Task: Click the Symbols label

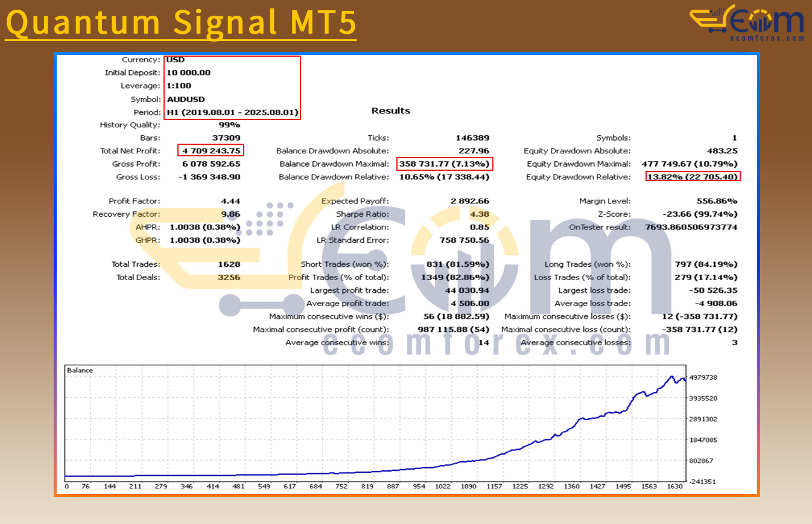Action: [614, 138]
